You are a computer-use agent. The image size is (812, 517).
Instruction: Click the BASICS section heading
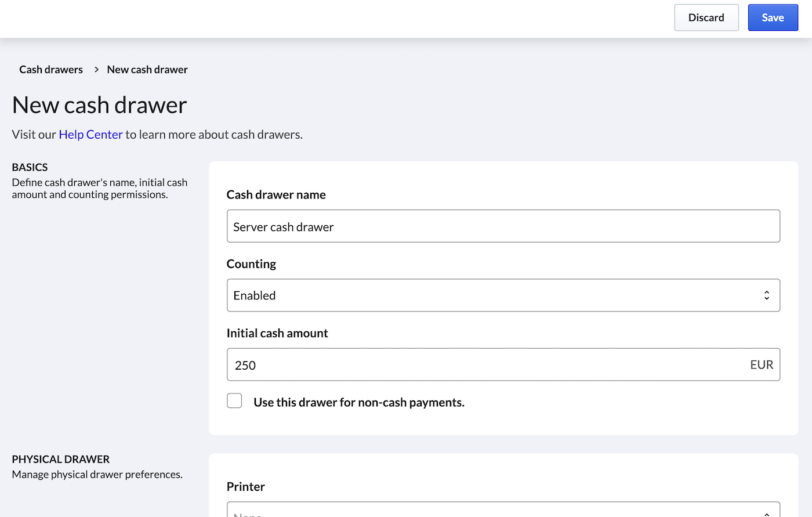click(x=30, y=167)
